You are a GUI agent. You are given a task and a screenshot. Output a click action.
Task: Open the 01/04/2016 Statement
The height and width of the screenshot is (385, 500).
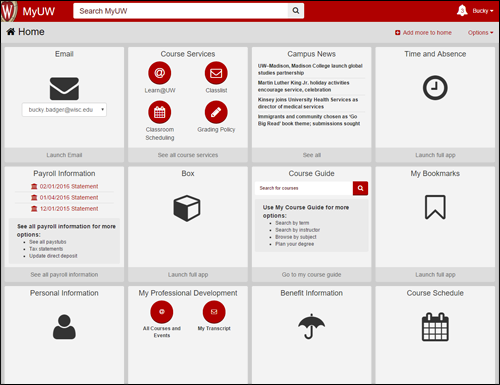point(69,198)
